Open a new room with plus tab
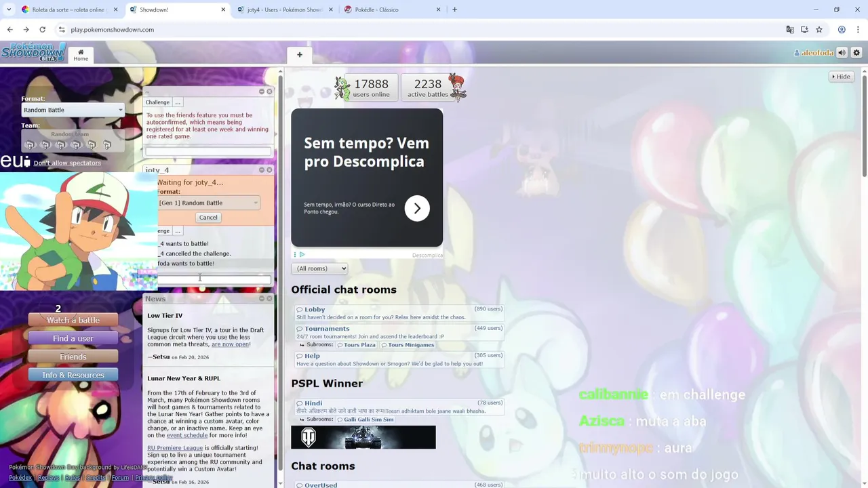The height and width of the screenshot is (488, 868). tap(299, 55)
